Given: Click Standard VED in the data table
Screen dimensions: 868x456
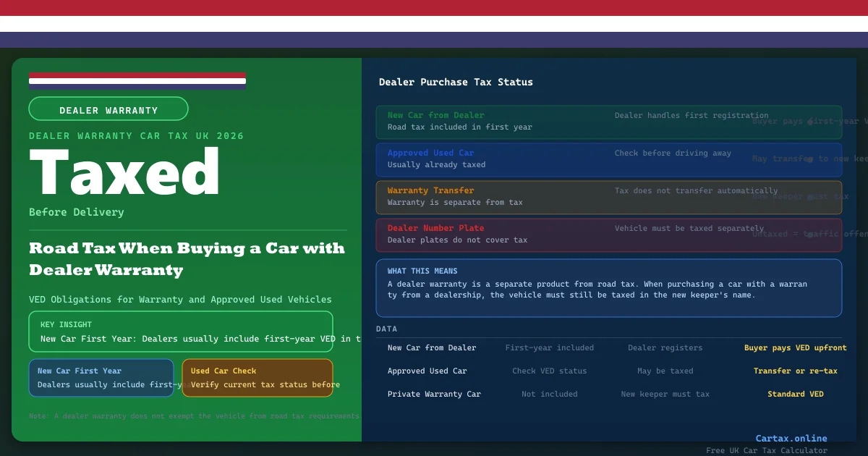Looking at the screenshot, I should point(795,394).
